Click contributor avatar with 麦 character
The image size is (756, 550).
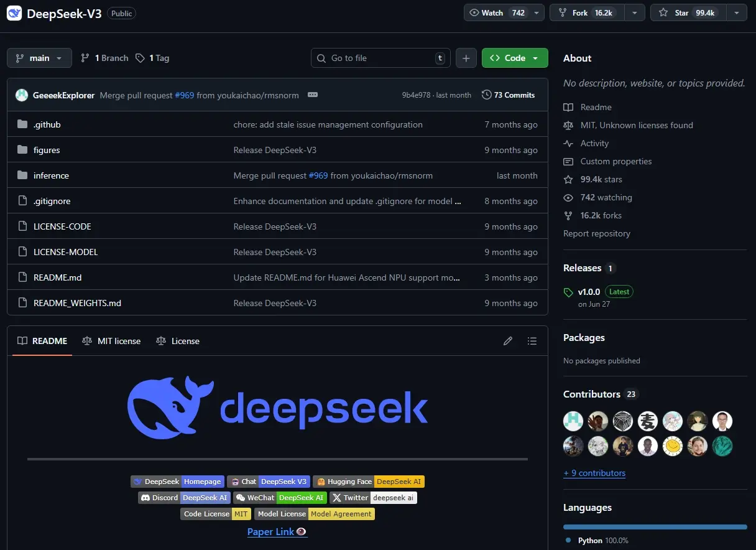click(x=648, y=421)
